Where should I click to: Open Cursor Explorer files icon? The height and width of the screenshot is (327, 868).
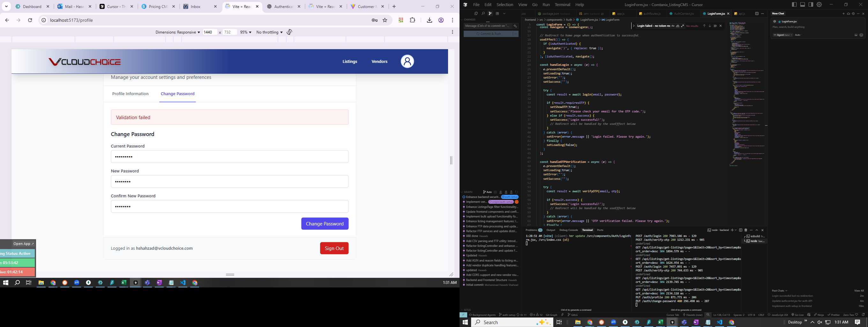pos(476,13)
